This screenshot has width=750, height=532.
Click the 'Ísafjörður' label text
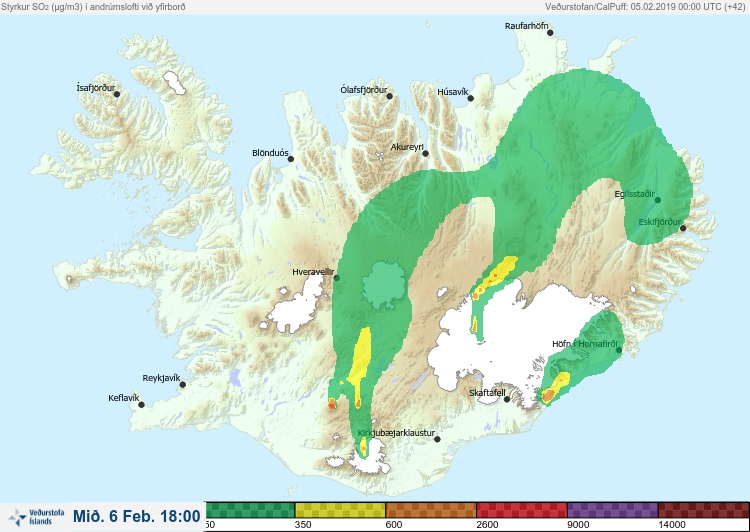[96, 88]
